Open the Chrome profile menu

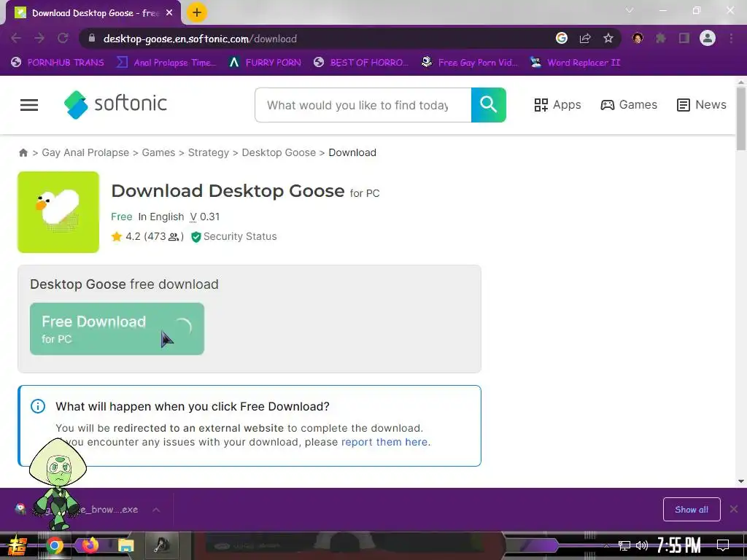(708, 38)
